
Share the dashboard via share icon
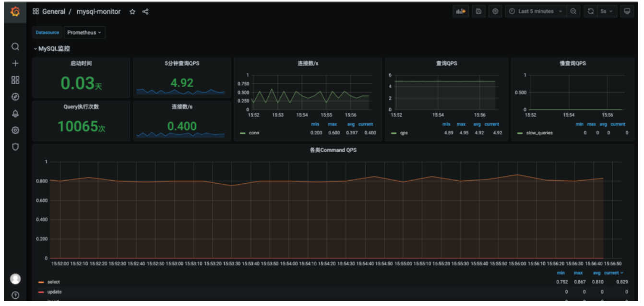(x=145, y=12)
